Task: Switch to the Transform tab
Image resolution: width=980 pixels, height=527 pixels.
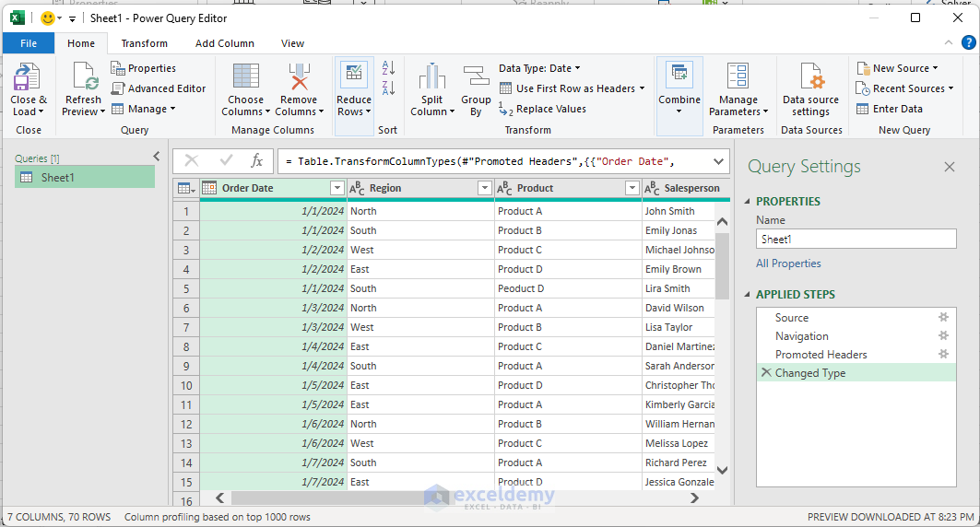Action: pos(144,43)
